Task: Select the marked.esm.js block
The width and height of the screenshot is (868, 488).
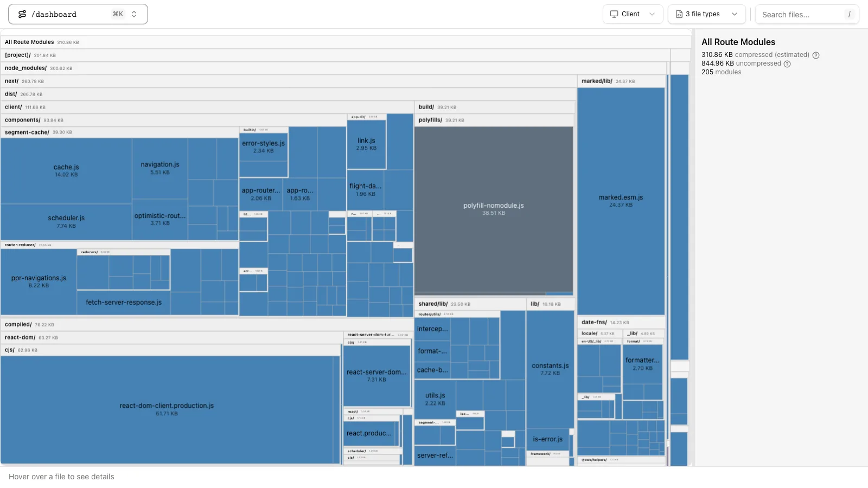Action: pos(621,201)
